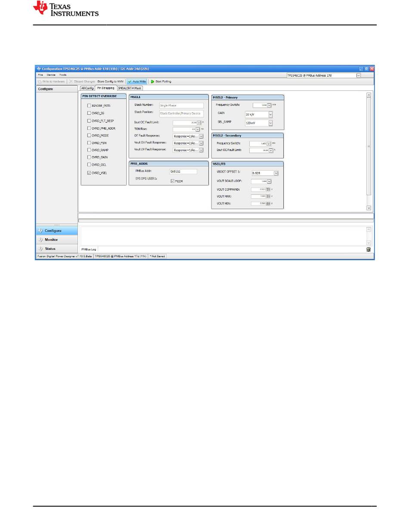Viewport: 409px width, 532px height.
Task: Select Configure in the bottom navigation
Action: coord(57,231)
